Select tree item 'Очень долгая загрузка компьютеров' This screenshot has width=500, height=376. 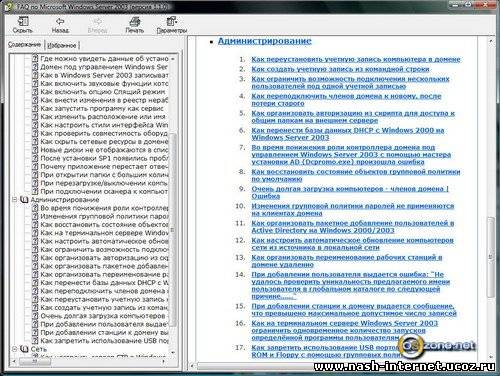(103, 316)
